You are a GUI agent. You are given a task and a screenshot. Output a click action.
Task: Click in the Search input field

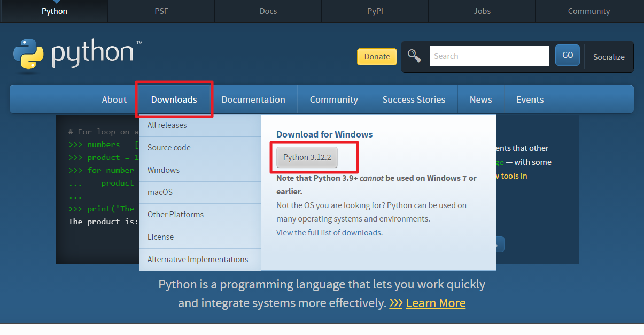(489, 56)
